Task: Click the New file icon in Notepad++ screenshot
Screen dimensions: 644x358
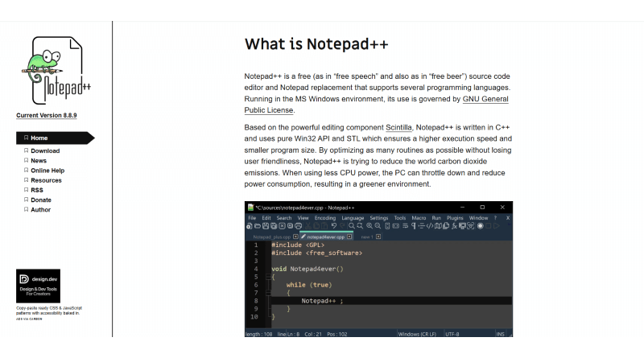Action: coord(249,226)
